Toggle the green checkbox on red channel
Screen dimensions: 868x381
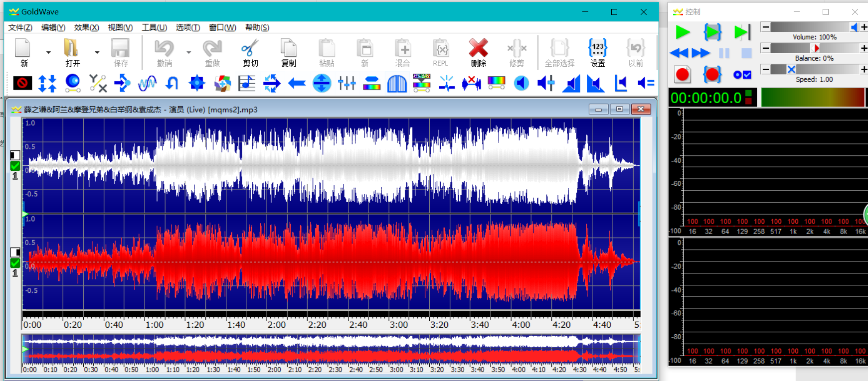click(x=15, y=263)
